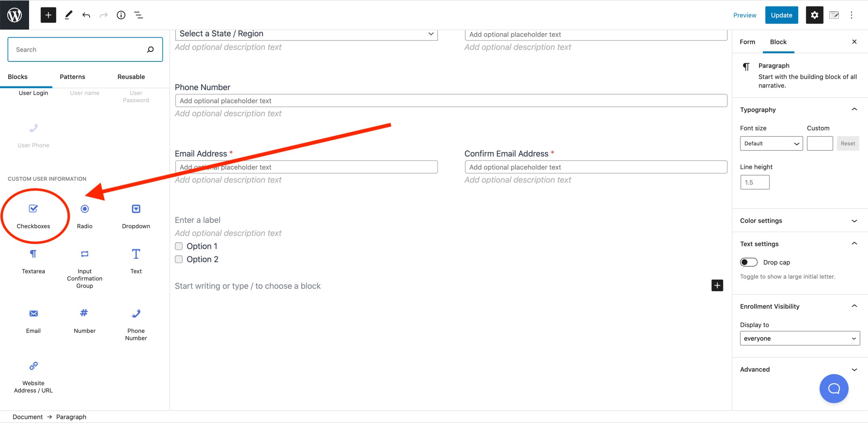This screenshot has height=423, width=868.
Task: Reset the custom font size
Action: [x=848, y=143]
